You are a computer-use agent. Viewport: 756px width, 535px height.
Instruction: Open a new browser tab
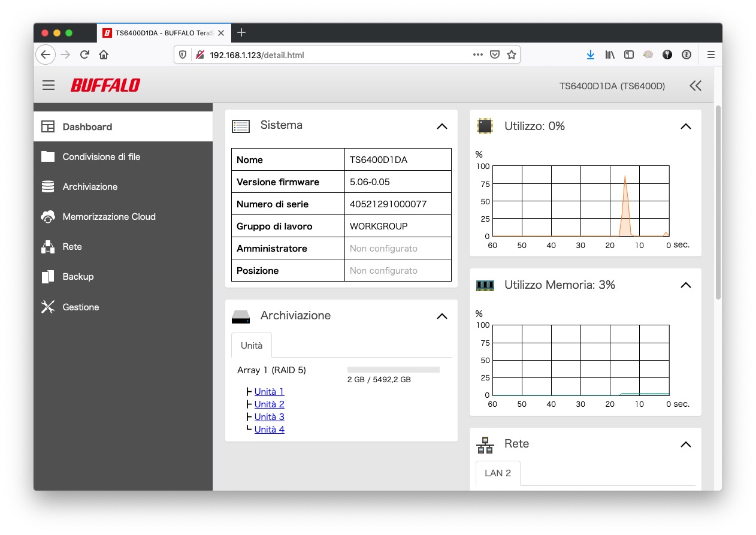[x=241, y=32]
